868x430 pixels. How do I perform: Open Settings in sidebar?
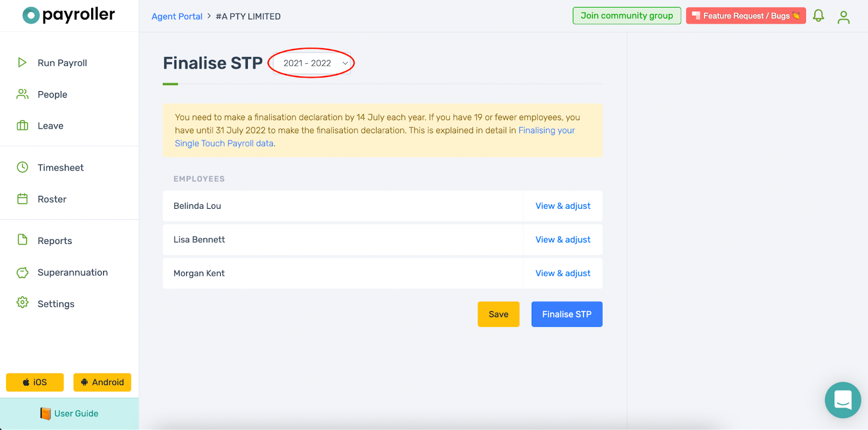click(56, 304)
